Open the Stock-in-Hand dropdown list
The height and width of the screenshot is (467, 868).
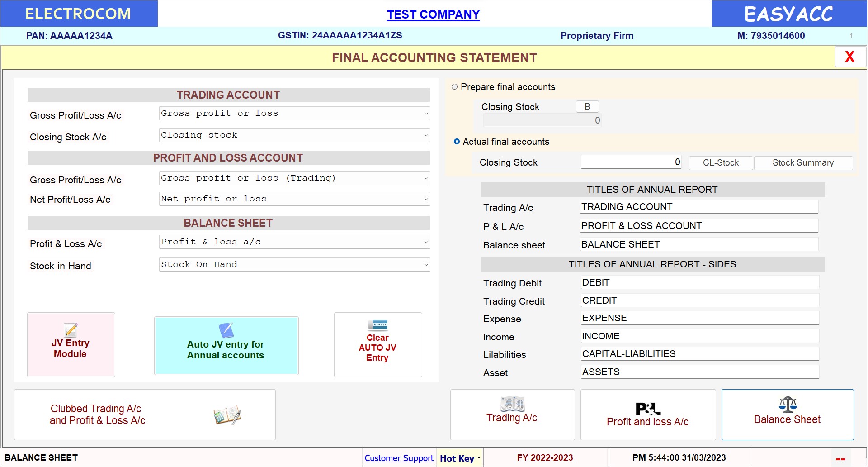pyautogui.click(x=425, y=265)
